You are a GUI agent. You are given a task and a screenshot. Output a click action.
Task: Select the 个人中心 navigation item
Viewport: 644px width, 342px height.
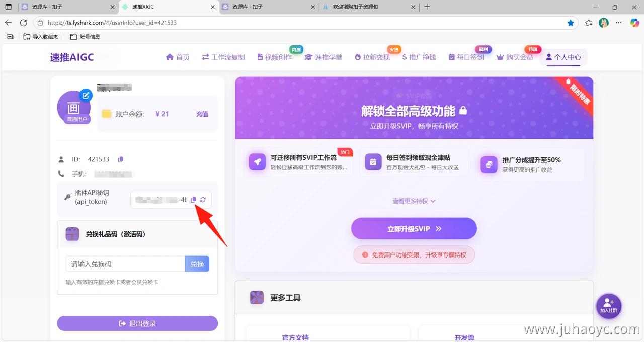coord(563,57)
